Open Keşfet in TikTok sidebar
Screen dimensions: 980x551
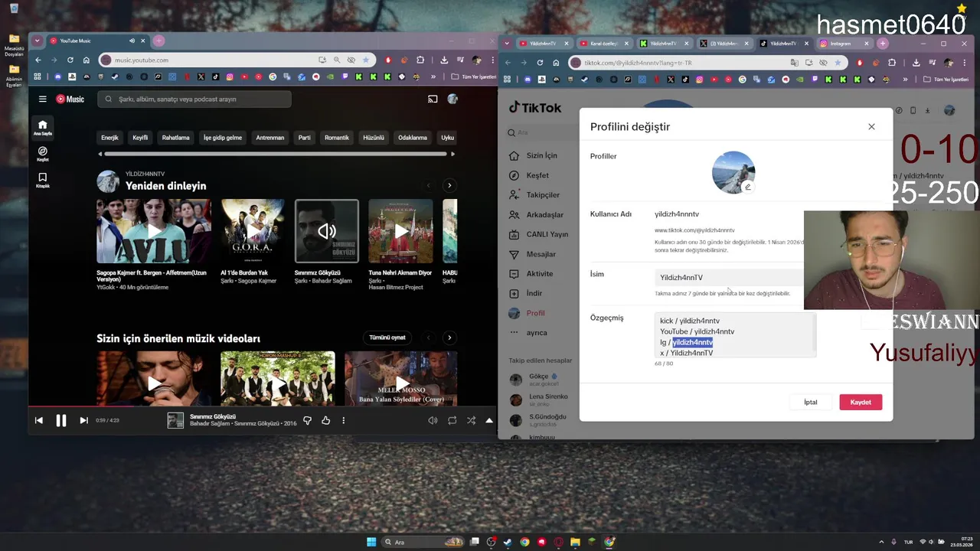click(529, 175)
